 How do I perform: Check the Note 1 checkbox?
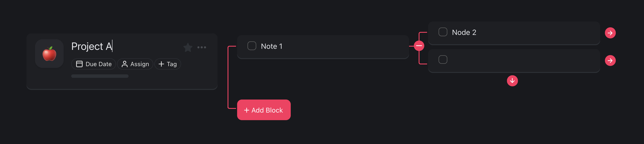click(252, 46)
